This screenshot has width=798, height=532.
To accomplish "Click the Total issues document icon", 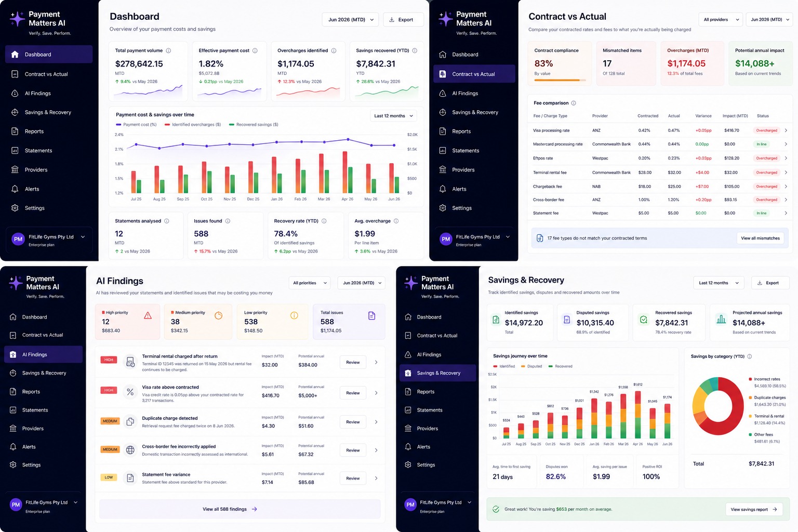I will [x=372, y=316].
